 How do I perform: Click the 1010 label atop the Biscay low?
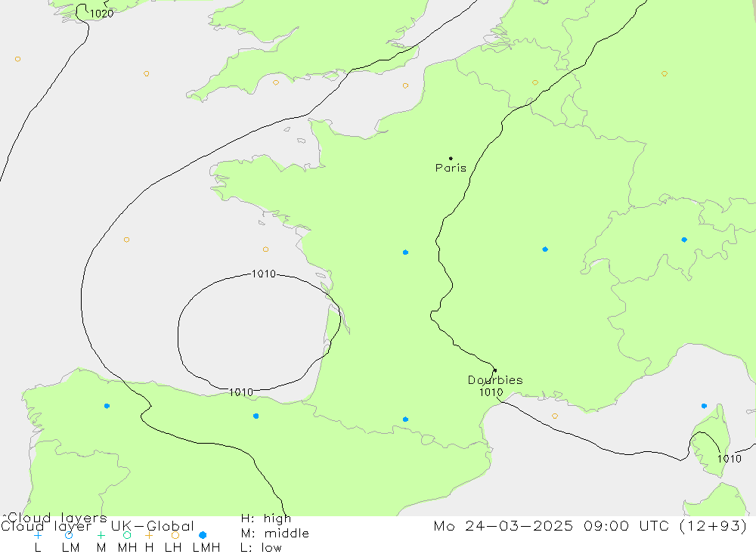click(264, 274)
